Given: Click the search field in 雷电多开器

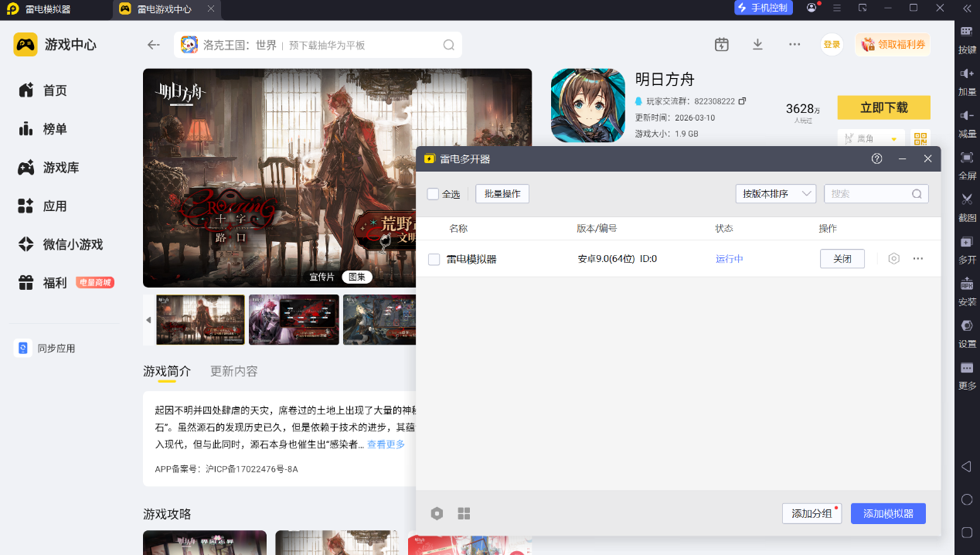Looking at the screenshot, I should pos(869,194).
